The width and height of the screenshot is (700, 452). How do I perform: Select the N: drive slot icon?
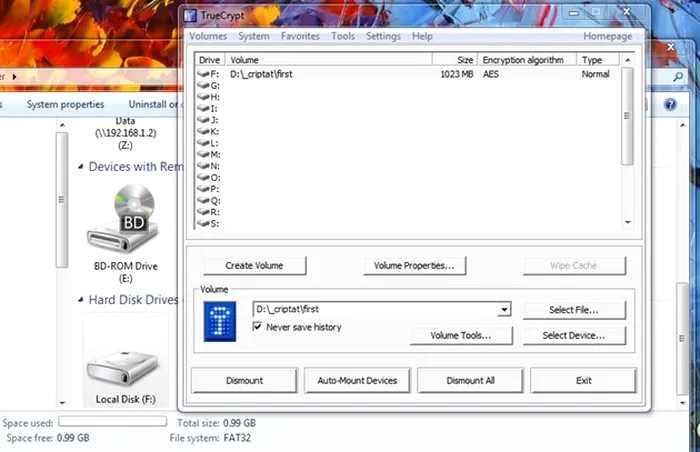203,166
